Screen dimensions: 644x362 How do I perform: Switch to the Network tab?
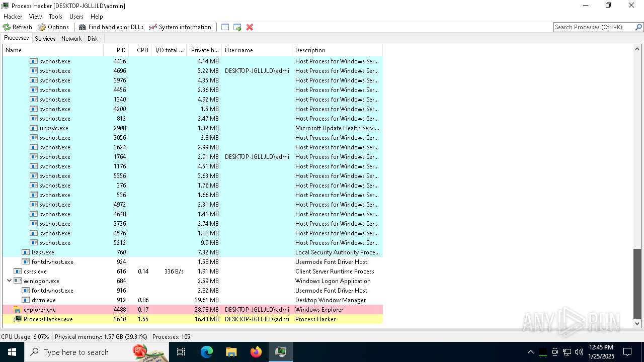click(x=71, y=39)
